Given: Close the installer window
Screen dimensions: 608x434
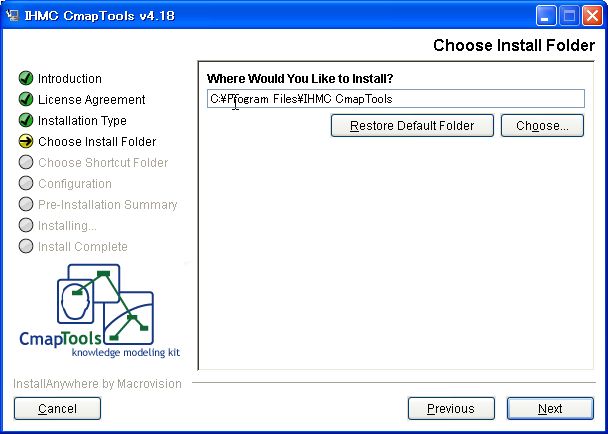Looking at the screenshot, I should click(x=592, y=16).
